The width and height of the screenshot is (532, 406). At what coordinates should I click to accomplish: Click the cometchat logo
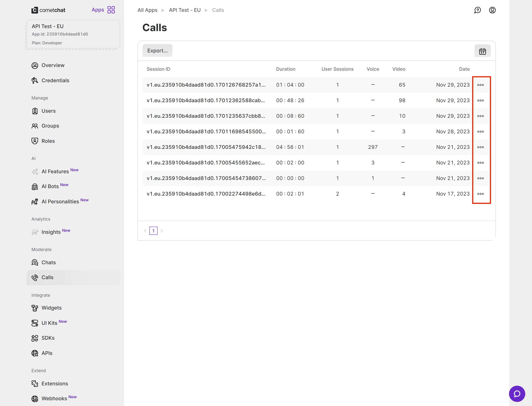pyautogui.click(x=48, y=10)
